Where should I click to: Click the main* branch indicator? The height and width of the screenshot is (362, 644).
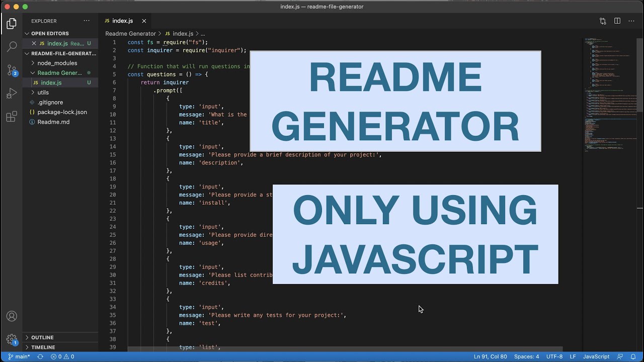[19, 356]
